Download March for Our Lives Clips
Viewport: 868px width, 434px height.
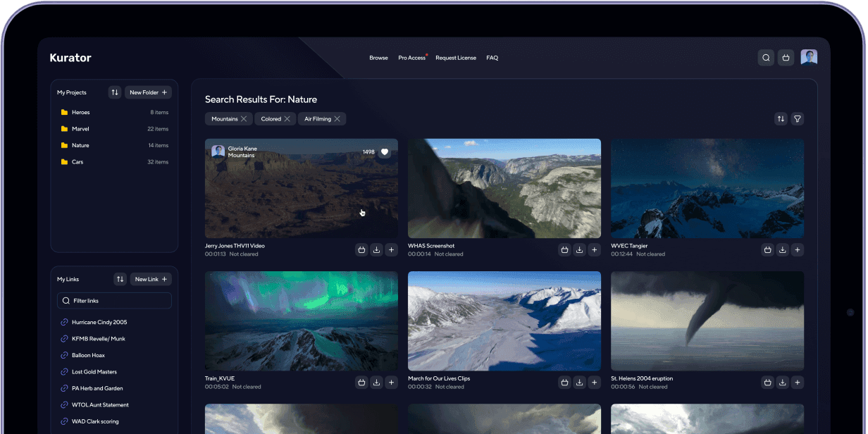pos(579,383)
